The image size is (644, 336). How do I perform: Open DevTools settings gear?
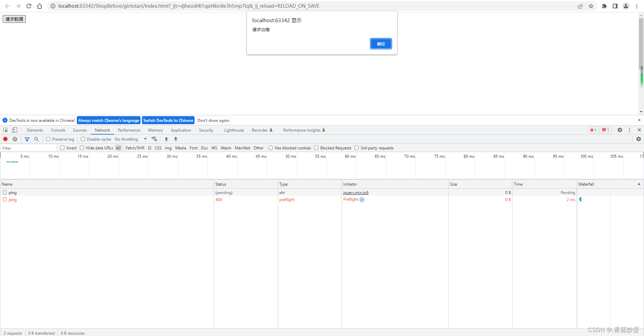pos(620,130)
